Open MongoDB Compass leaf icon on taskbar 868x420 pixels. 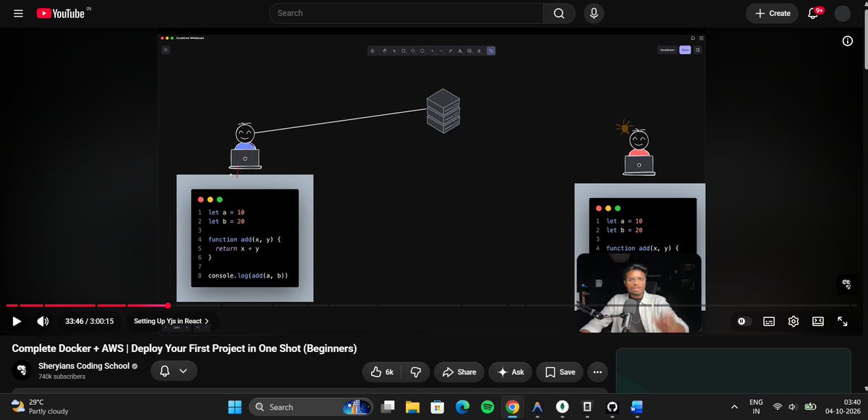(562, 407)
